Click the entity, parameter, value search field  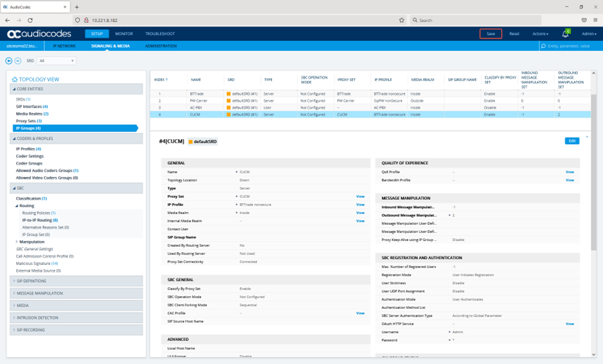tap(571, 46)
